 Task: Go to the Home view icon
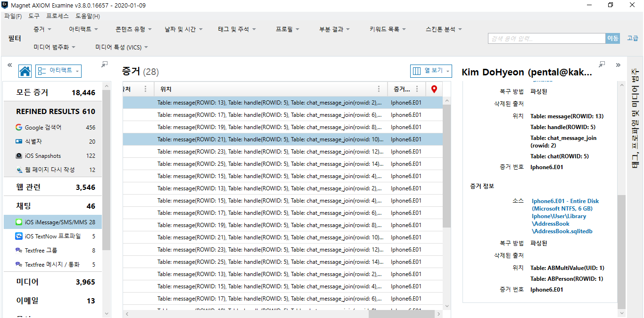tap(25, 71)
